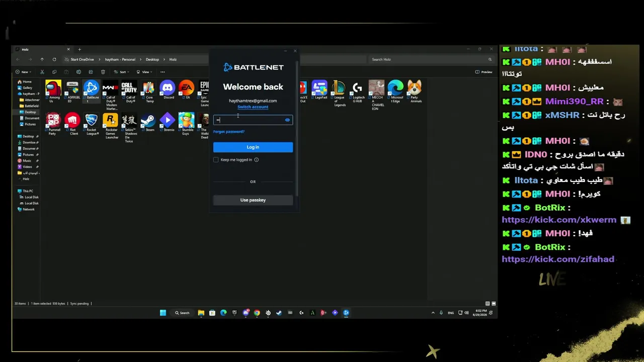Click the Use passkey button
This screenshot has width=644, height=362.
point(253,200)
